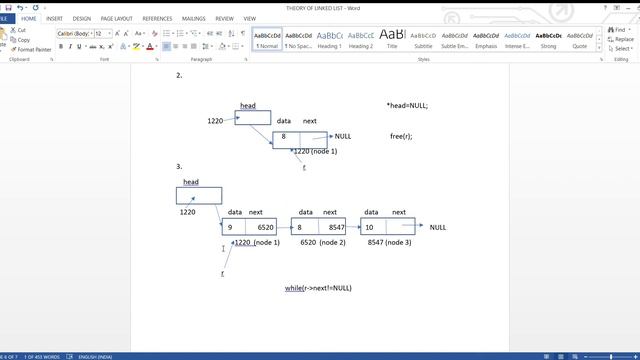Click Replace in the Editing group
This screenshot has width=640, height=360.
pyautogui.click(x=621, y=39)
